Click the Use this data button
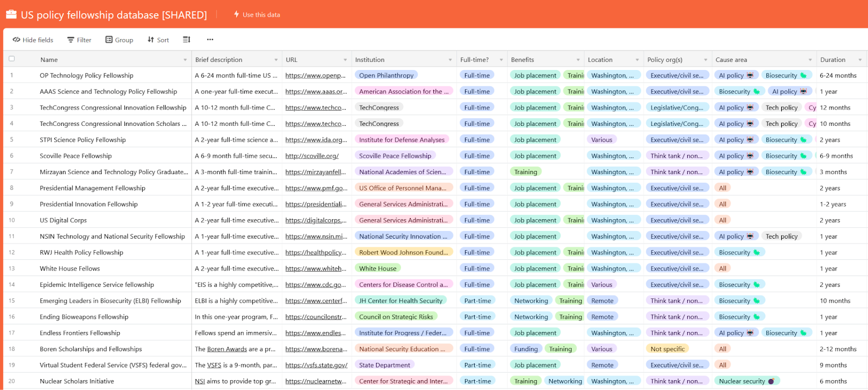This screenshot has height=390, width=868. click(257, 15)
